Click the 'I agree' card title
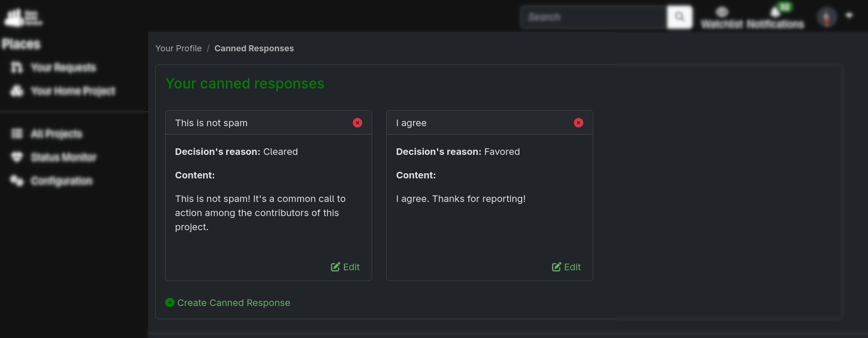Image resolution: width=868 pixels, height=338 pixels. 411,123
